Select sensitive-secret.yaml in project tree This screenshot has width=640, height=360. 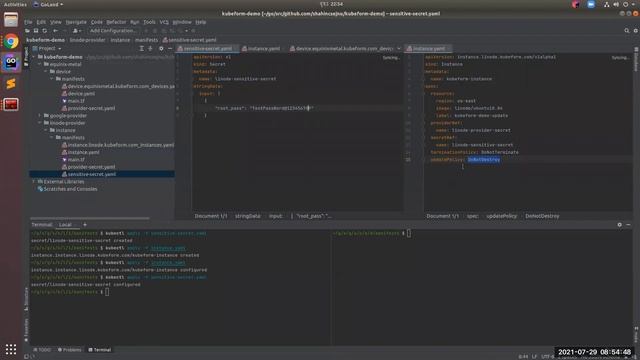click(x=102, y=174)
